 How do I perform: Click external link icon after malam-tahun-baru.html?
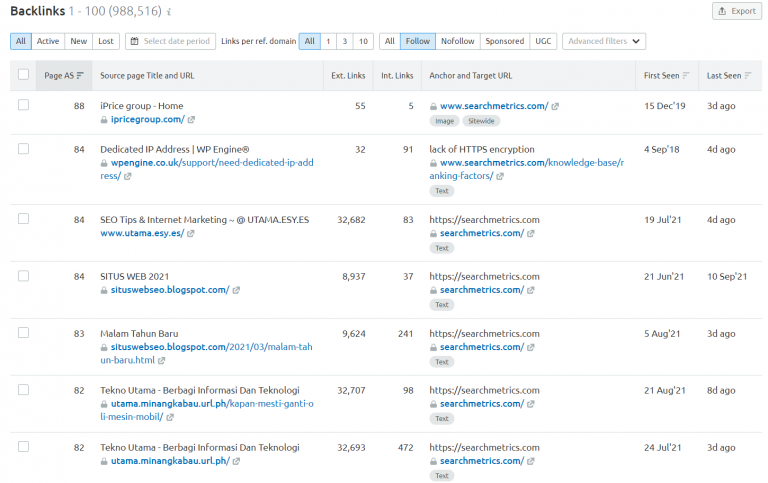click(x=162, y=361)
